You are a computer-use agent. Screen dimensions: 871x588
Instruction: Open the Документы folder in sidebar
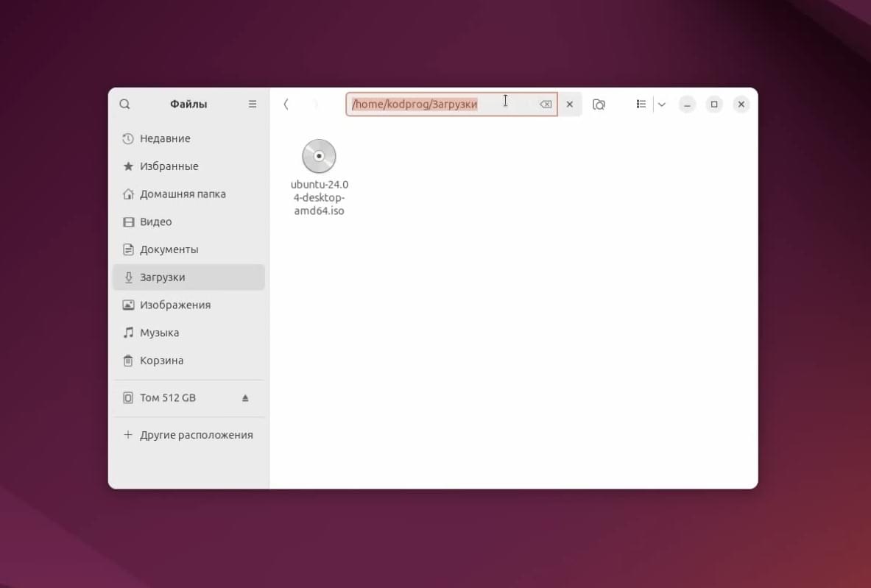point(189,249)
